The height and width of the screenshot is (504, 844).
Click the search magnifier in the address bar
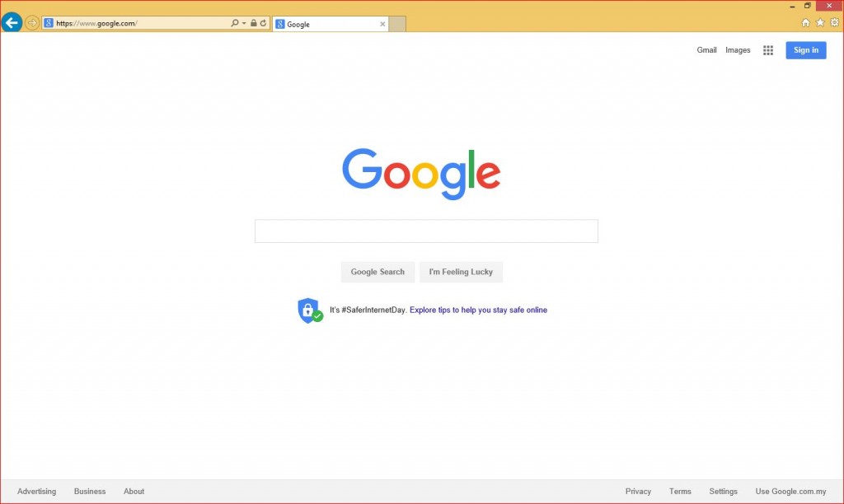pyautogui.click(x=235, y=23)
